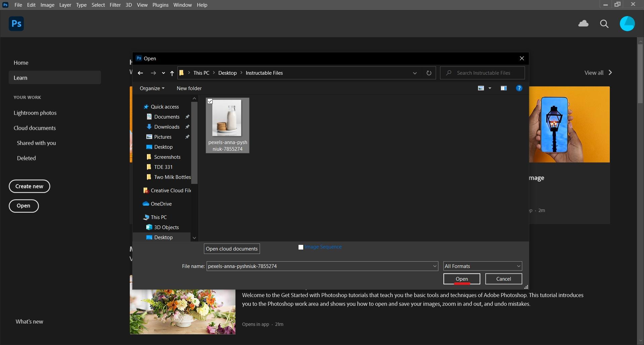Switch to the Learn tab in sidebar
The image size is (644, 345).
point(21,77)
